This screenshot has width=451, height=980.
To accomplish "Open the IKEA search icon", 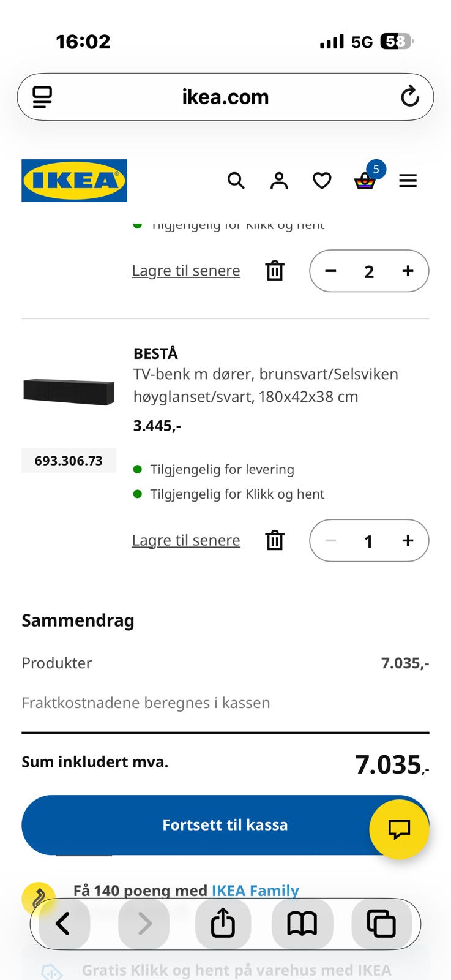I will 236,181.
